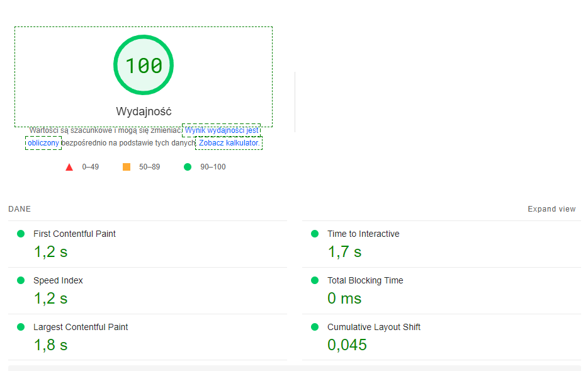This screenshot has height=371, width=588.
Task: Click green dot beside Cumulative Layout Shift
Action: 315,327
